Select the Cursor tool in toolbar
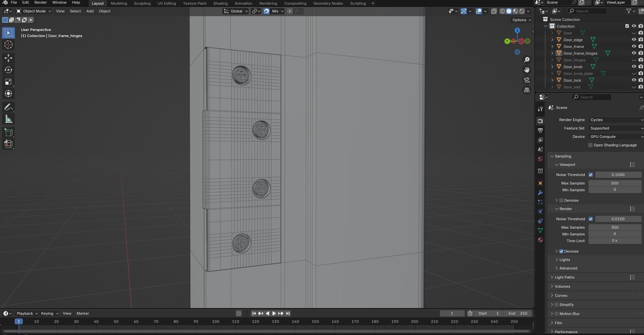 [x=8, y=45]
